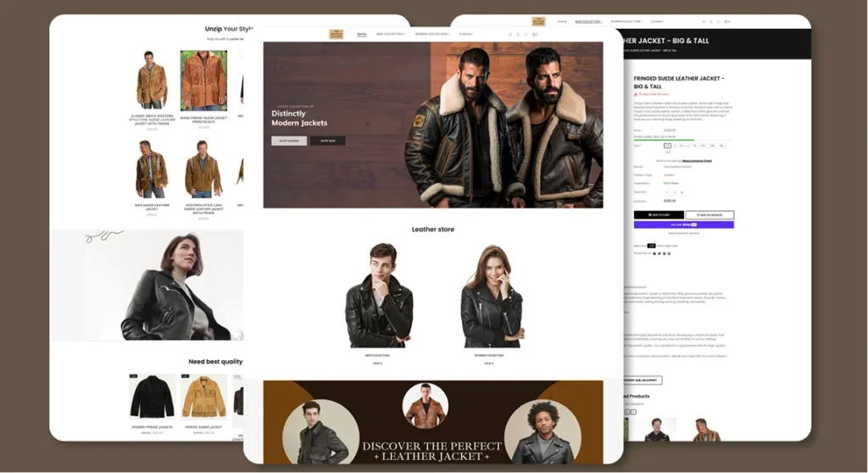Click the wishlist heart icon in center header
This screenshot has height=473, width=868.
526,35
